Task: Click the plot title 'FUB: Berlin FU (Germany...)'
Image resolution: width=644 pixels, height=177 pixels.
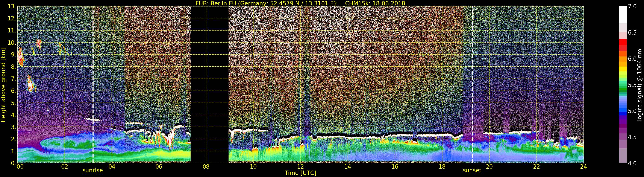Action: tap(300, 3)
